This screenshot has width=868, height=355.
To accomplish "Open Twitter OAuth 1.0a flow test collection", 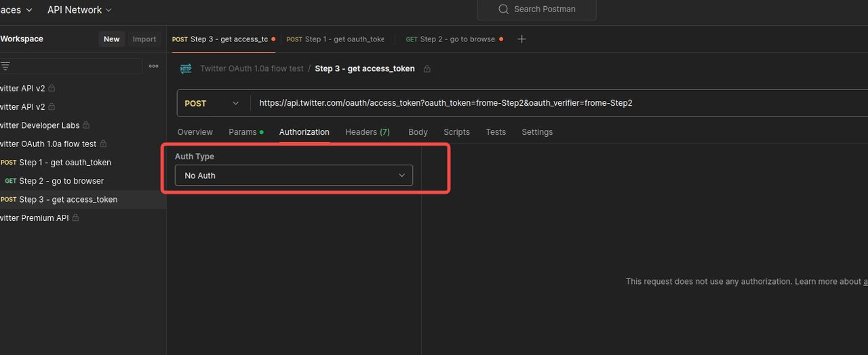I will click(x=48, y=144).
